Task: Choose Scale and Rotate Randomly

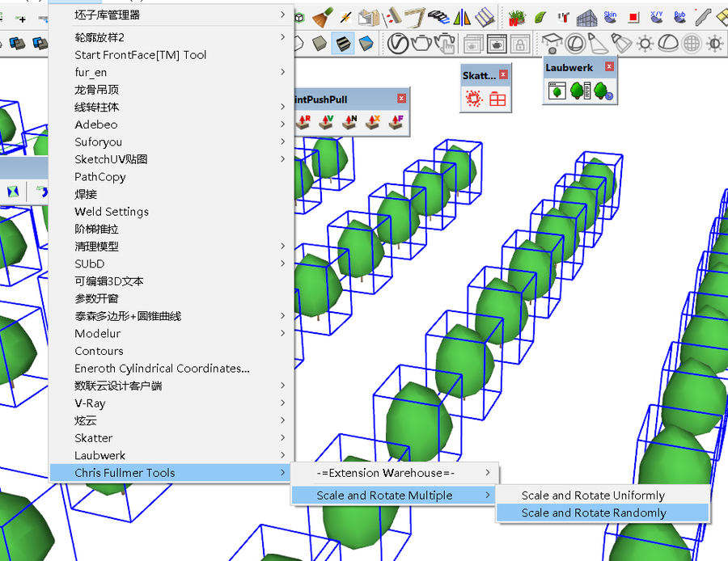Action: tap(602, 512)
